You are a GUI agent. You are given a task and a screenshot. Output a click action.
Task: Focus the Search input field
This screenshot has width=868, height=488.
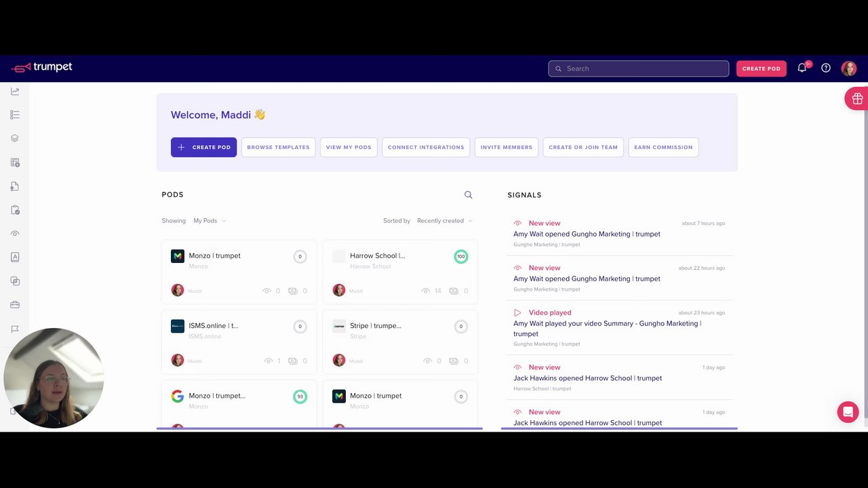click(639, 68)
